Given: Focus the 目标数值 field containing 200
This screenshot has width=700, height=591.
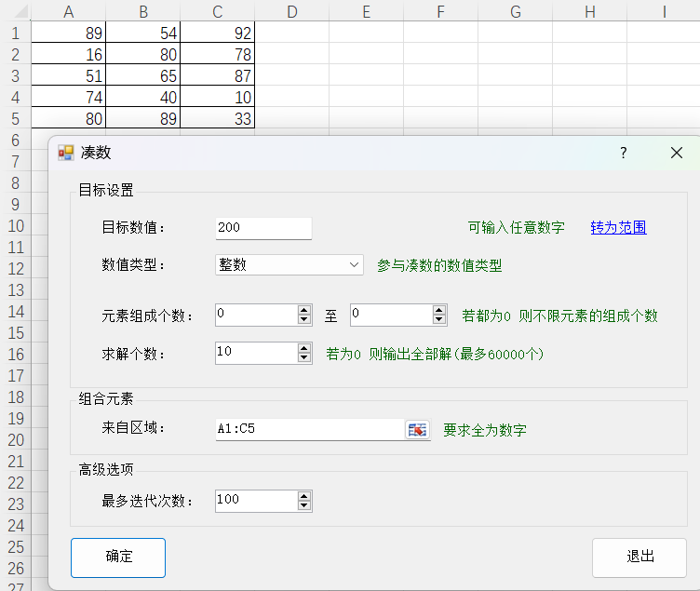Looking at the screenshot, I should [x=263, y=229].
